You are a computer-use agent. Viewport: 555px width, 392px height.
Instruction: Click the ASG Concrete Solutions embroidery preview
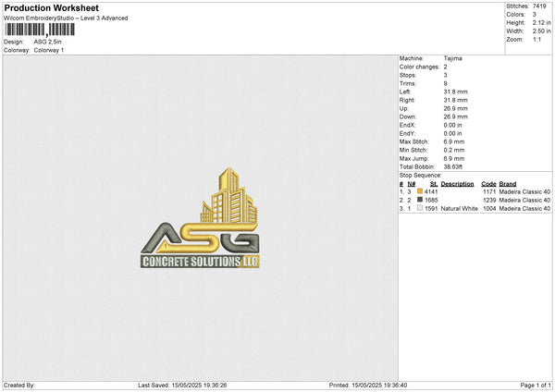[201, 218]
